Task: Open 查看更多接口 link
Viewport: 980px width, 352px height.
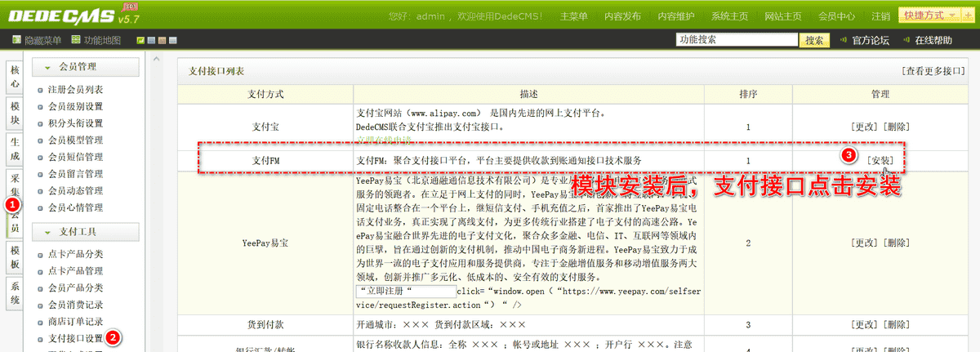Action: [x=933, y=71]
